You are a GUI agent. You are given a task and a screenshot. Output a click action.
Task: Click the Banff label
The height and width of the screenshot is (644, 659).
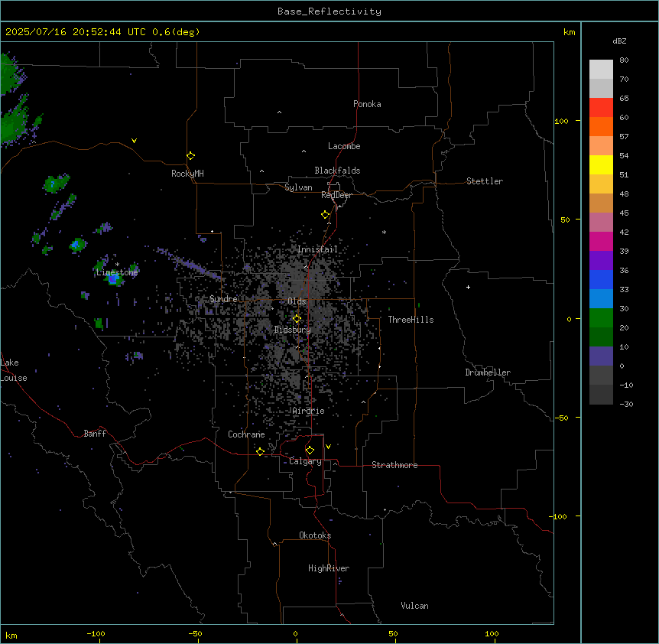[x=95, y=434]
